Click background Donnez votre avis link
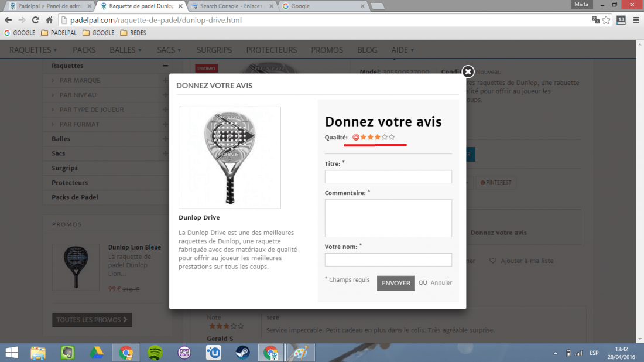Screen dimensions: 644x362 499,233
